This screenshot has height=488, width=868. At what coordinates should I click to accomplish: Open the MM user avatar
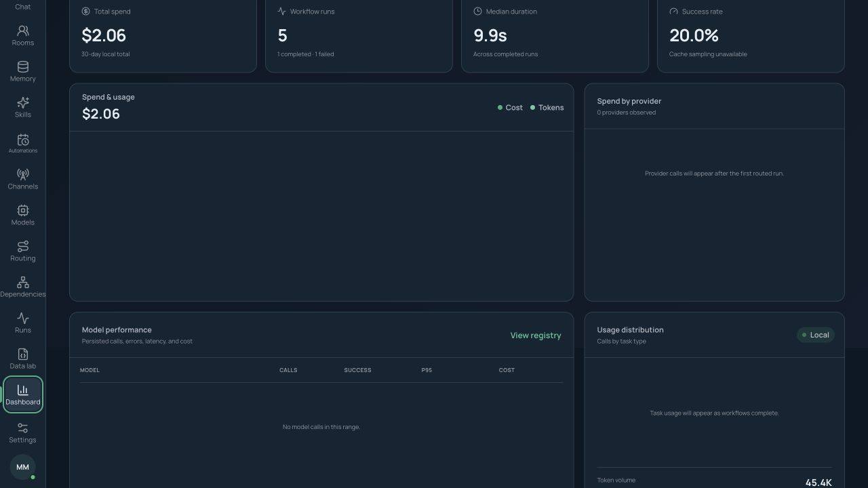pos(22,467)
